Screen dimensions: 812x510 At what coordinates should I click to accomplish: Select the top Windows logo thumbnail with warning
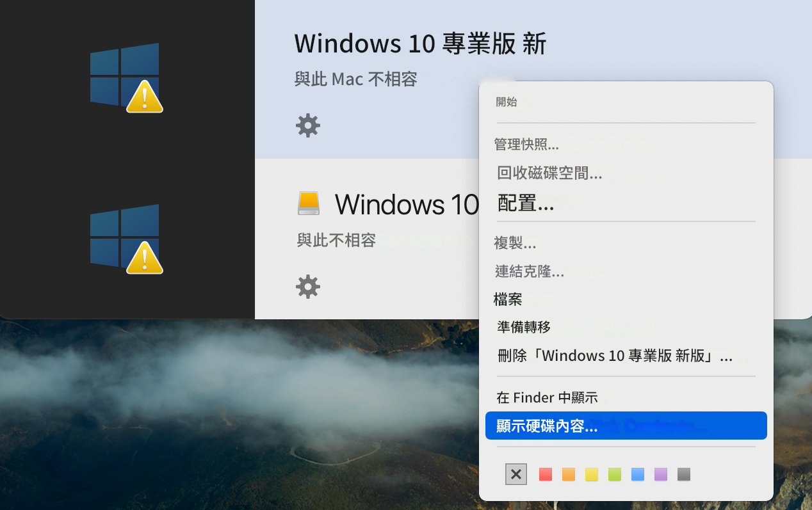tap(126, 77)
